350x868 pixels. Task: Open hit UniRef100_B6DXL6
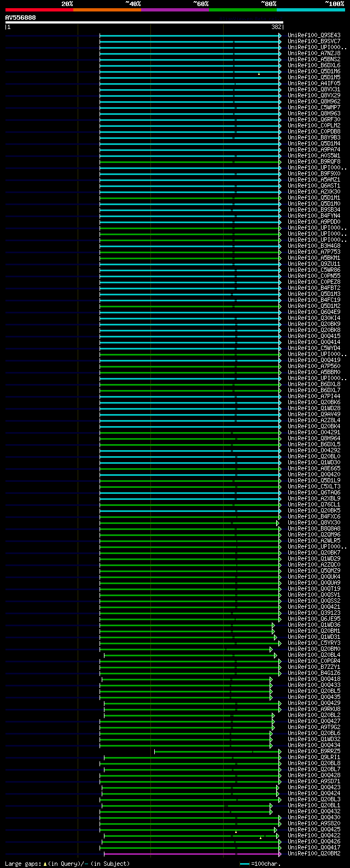(314, 65)
